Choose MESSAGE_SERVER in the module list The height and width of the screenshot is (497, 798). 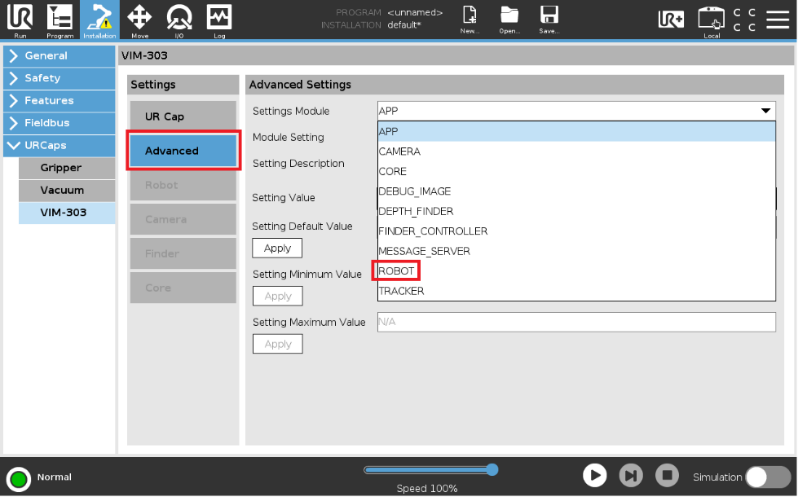[x=576, y=251]
